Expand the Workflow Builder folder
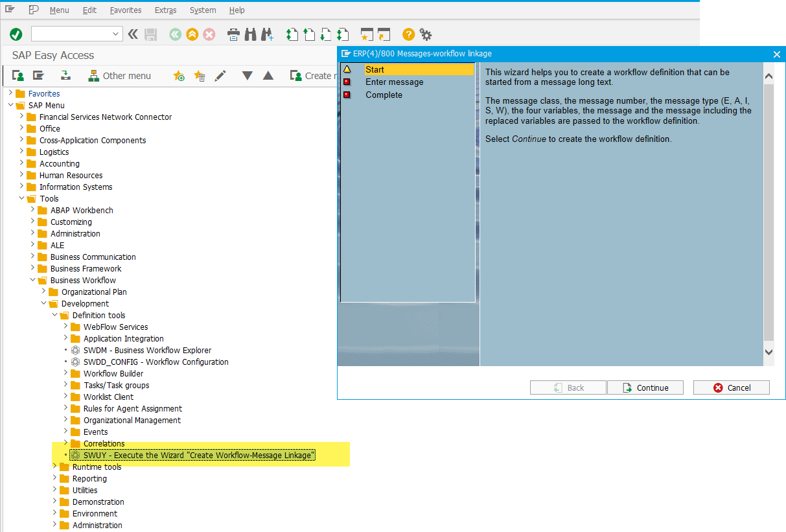The image size is (786, 532). tap(66, 374)
